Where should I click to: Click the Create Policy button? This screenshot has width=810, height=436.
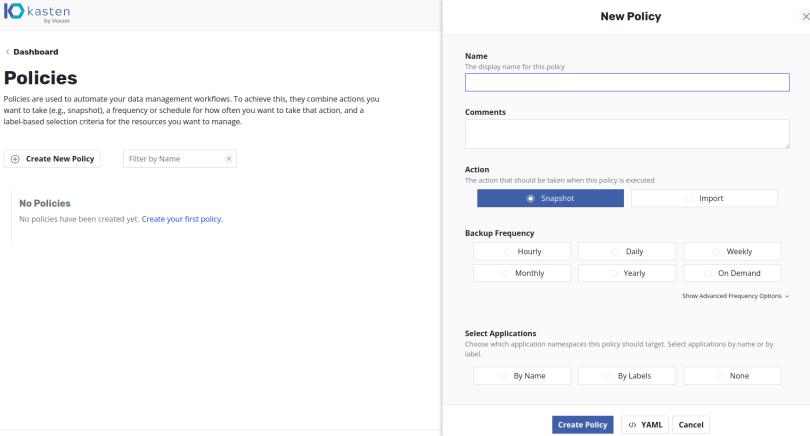coord(583,425)
